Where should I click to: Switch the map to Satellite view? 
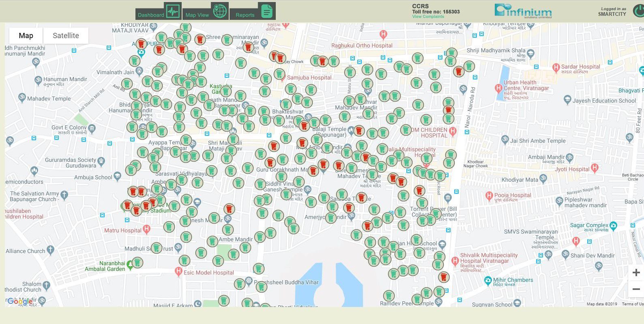(66, 36)
